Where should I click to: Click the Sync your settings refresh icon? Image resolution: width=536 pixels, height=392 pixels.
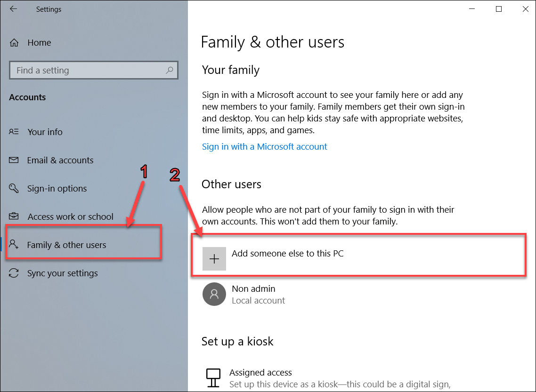14,273
